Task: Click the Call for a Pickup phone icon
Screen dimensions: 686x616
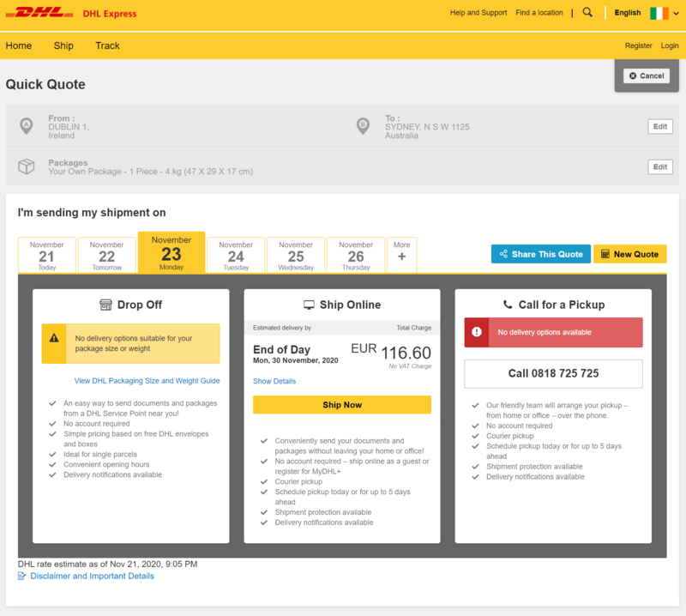Action: pyautogui.click(x=508, y=305)
